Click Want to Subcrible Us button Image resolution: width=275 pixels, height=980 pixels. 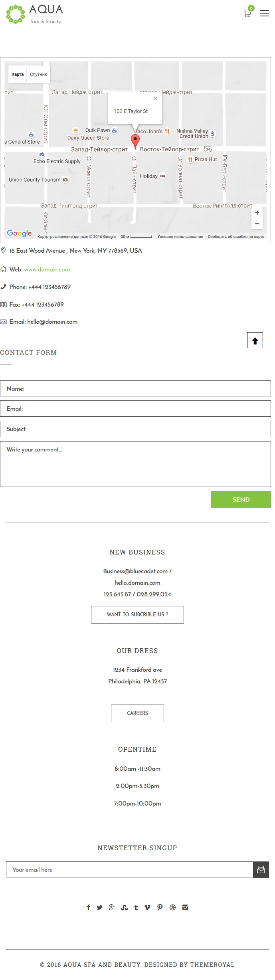pyautogui.click(x=137, y=614)
